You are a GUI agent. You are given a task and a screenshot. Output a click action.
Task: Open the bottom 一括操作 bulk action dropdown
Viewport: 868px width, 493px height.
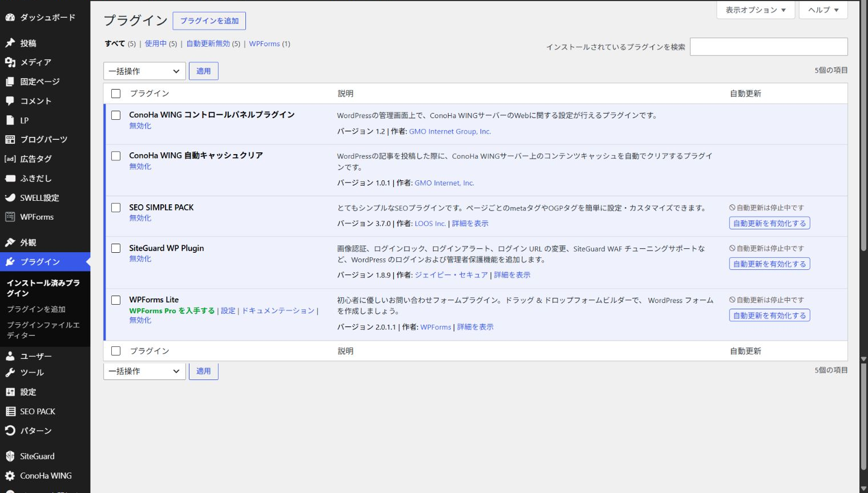[x=144, y=371]
